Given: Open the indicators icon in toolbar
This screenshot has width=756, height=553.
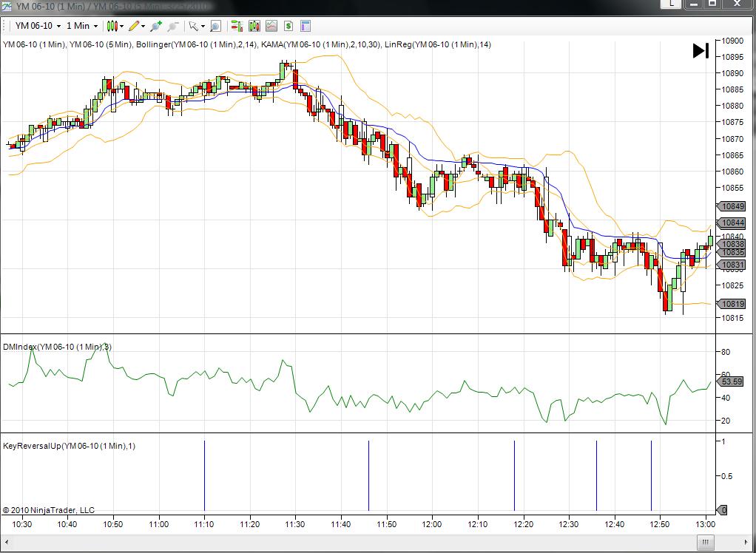Looking at the screenshot, I should tap(271, 26).
